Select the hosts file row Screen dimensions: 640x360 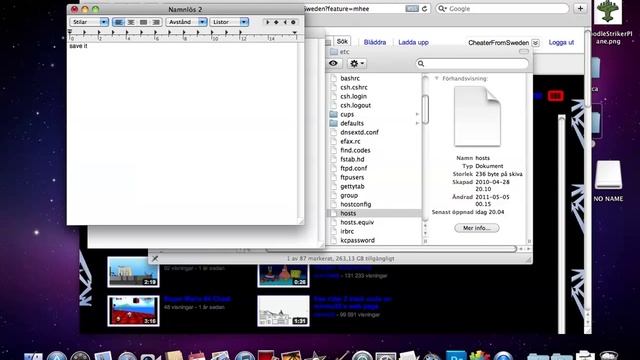(x=374, y=213)
